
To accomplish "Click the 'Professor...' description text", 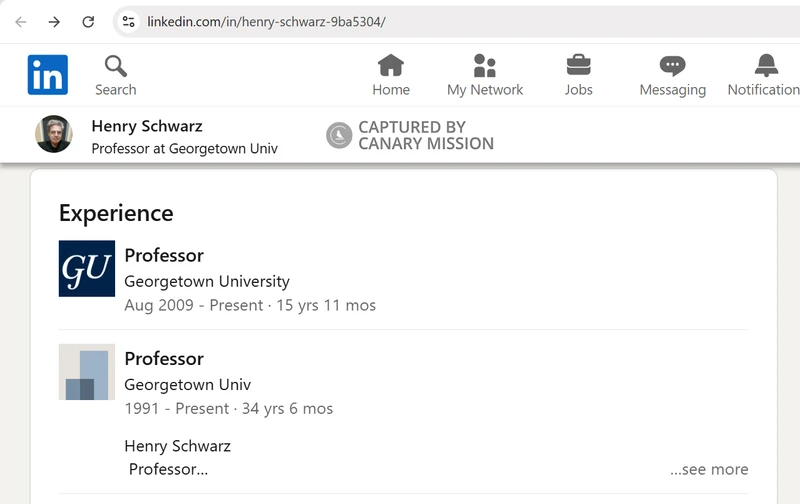I will 168,469.
